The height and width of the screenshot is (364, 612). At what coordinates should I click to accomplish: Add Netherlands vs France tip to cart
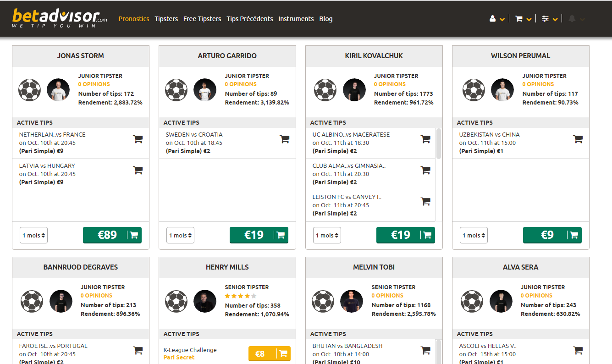coord(138,139)
